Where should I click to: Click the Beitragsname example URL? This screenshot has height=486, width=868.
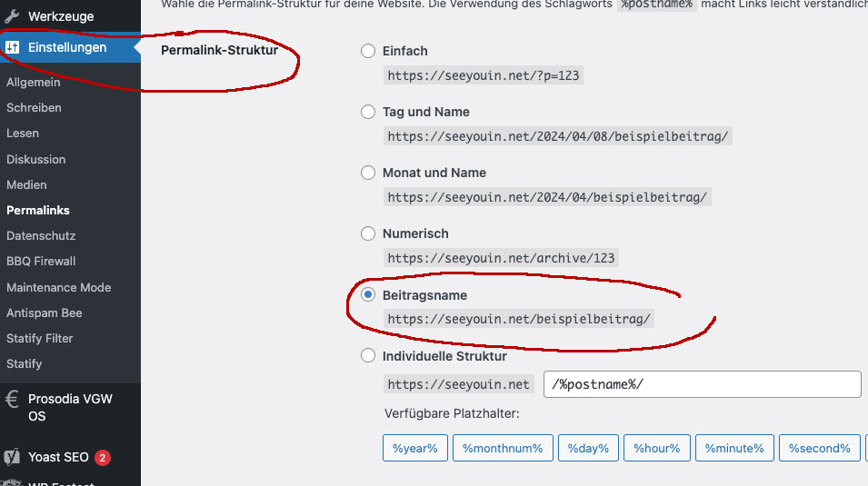click(519, 319)
